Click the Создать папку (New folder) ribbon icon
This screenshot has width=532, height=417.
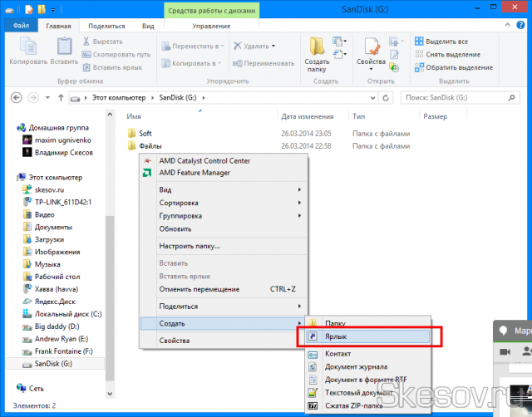click(317, 52)
